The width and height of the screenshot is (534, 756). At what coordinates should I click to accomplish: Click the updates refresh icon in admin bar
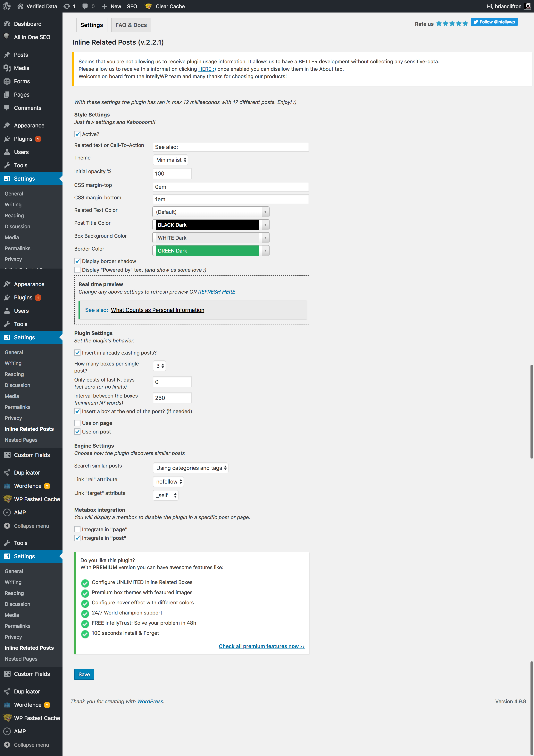(x=67, y=6)
